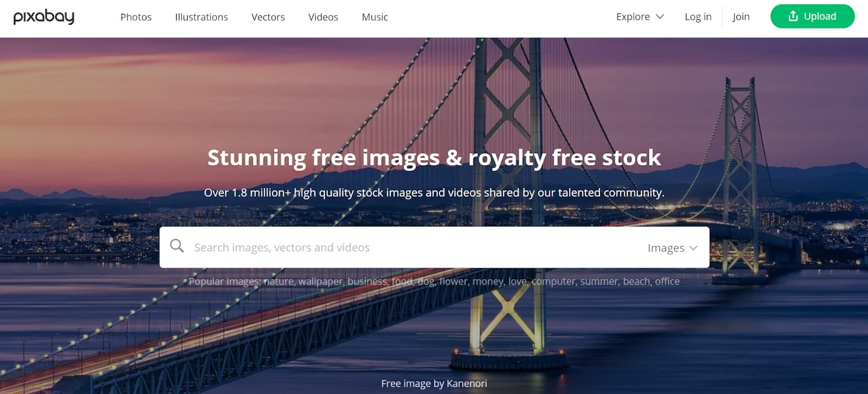Expand the Explore chevron arrow
868x394 pixels.
[660, 17]
